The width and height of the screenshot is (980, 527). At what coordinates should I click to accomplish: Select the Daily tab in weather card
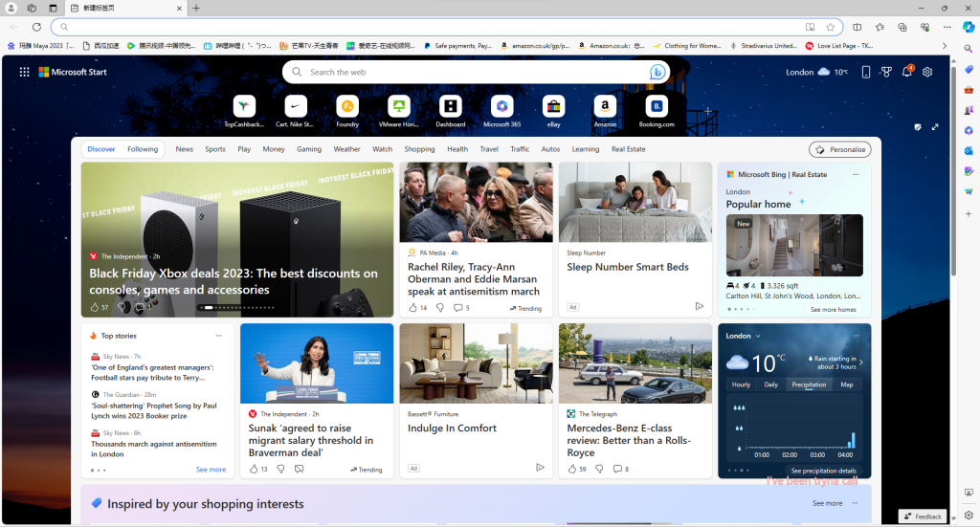(x=771, y=384)
